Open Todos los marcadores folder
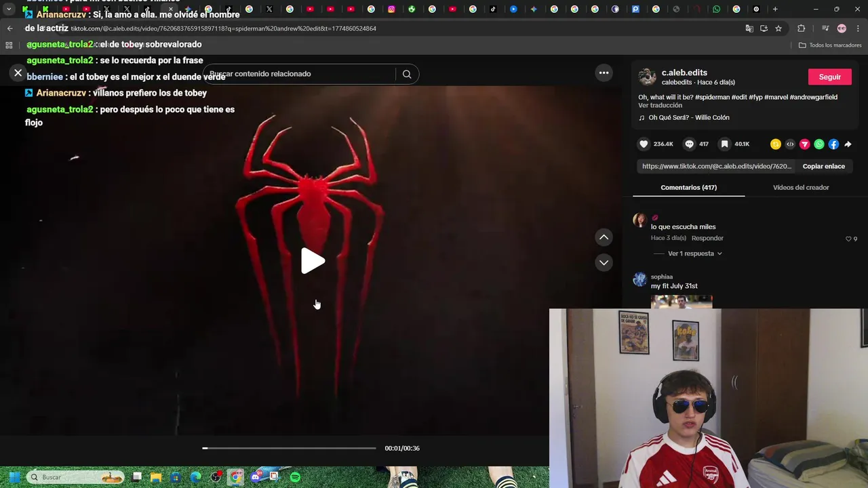The height and width of the screenshot is (488, 868). [x=830, y=45]
